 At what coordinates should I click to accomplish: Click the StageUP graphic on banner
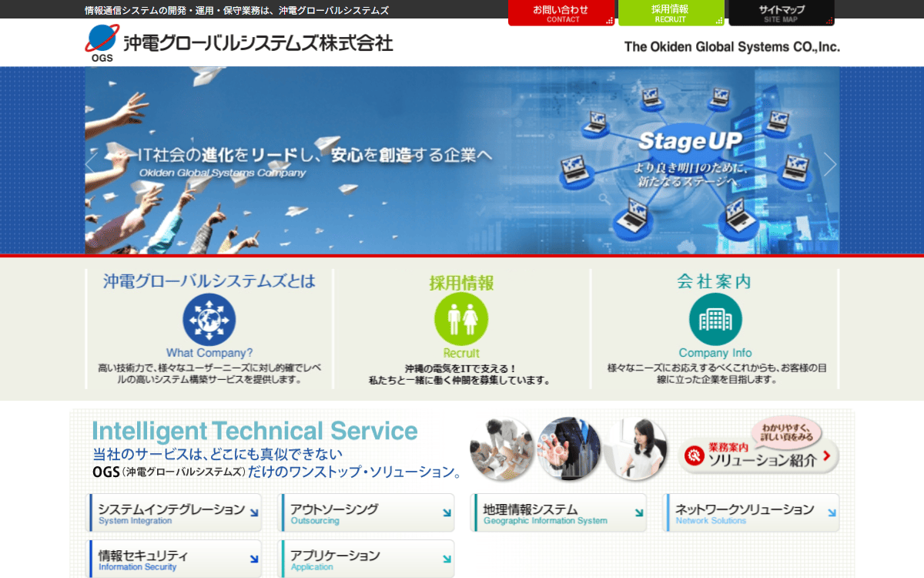(689, 142)
